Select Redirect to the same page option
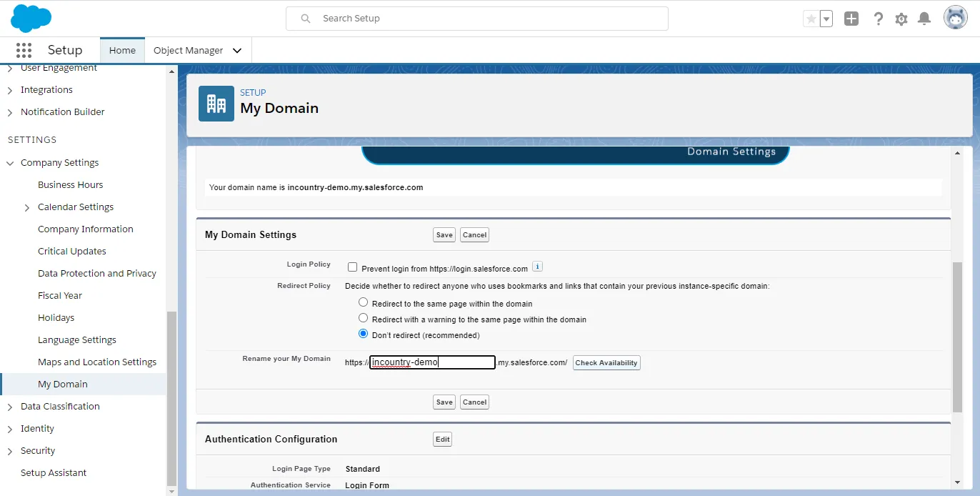980x496 pixels. (x=364, y=302)
